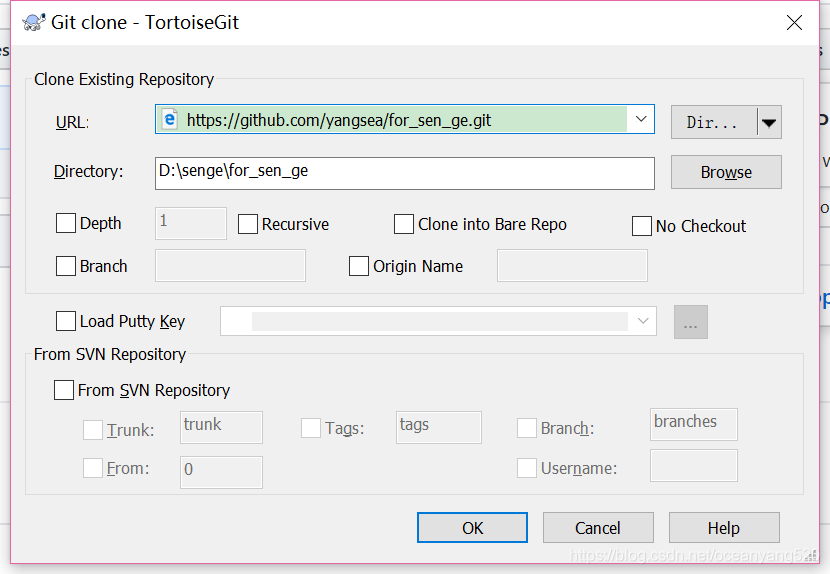Viewport: 830px width, 574px height.
Task: Toggle the Trunk checkbox
Action: [93, 429]
